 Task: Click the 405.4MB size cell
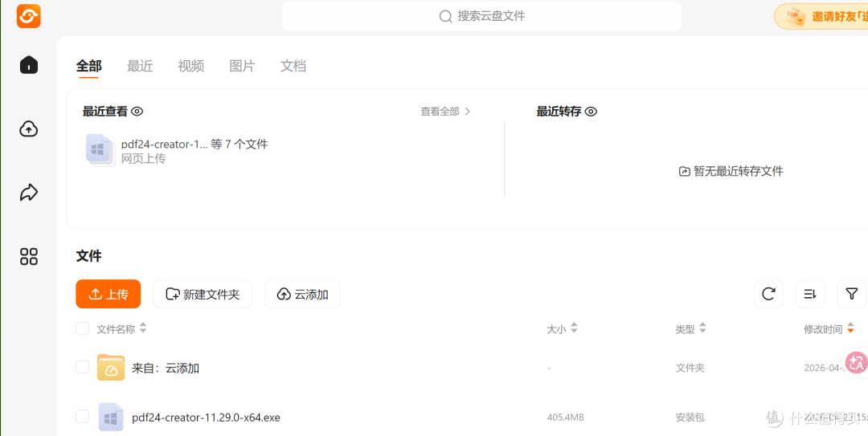tap(565, 418)
